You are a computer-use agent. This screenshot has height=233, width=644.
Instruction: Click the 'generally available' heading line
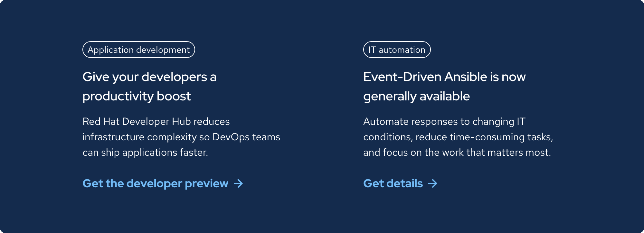tap(416, 97)
